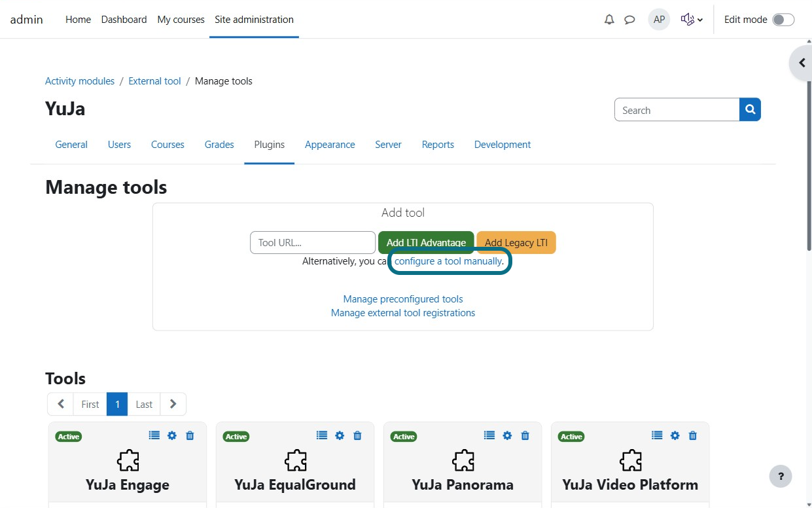Switch to the Plugins tab
Viewport: 812px width, 508px height.
(x=270, y=145)
